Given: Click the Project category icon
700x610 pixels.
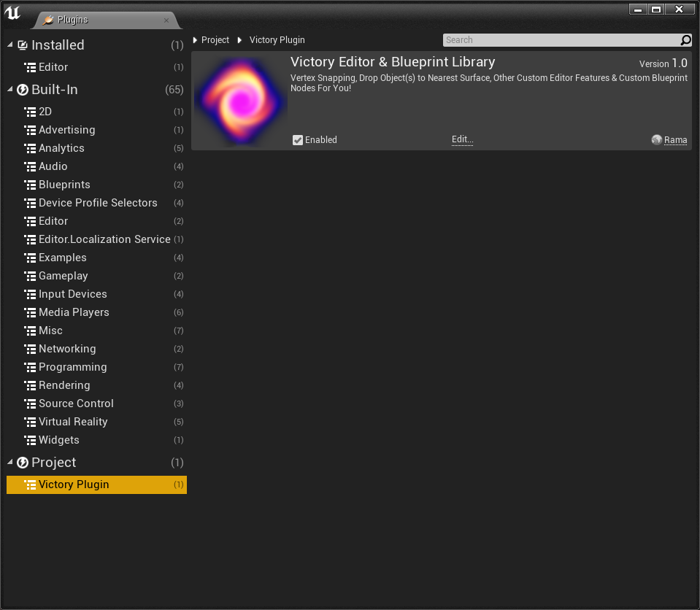Looking at the screenshot, I should (x=23, y=463).
